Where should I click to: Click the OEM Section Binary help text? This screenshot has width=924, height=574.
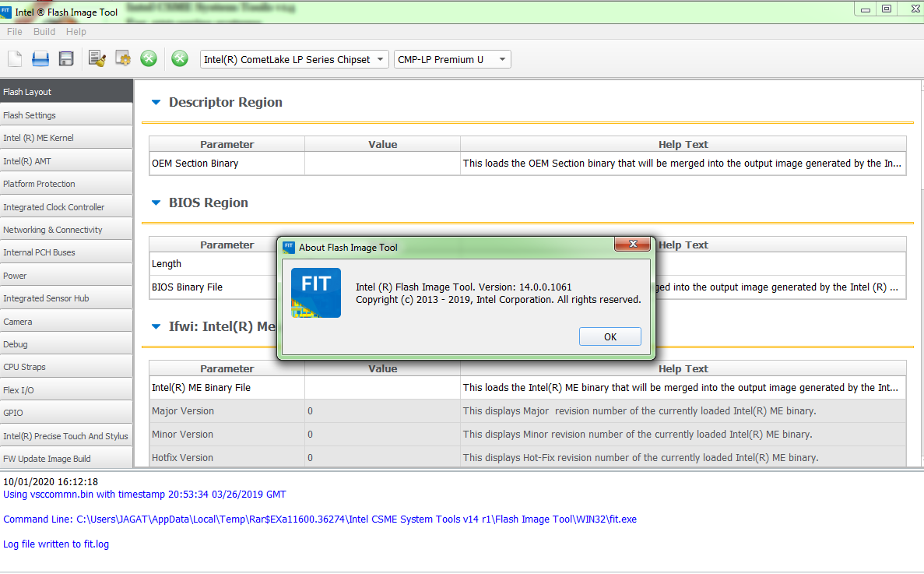(x=683, y=164)
